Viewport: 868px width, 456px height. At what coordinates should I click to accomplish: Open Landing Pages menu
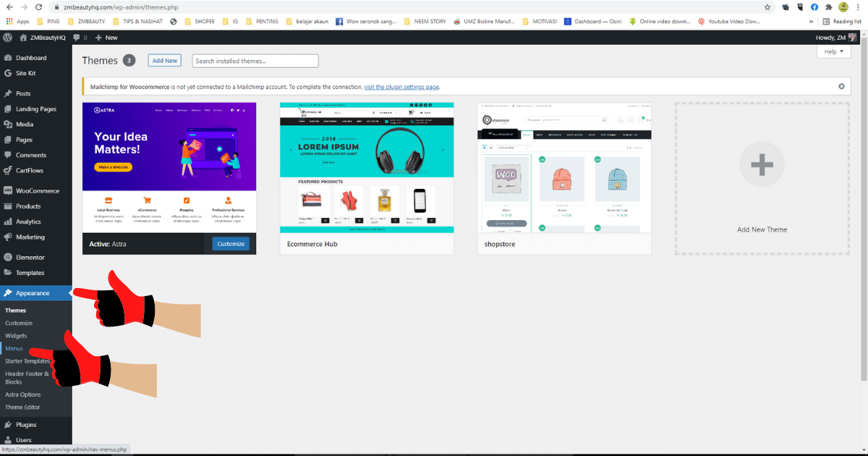[36, 109]
